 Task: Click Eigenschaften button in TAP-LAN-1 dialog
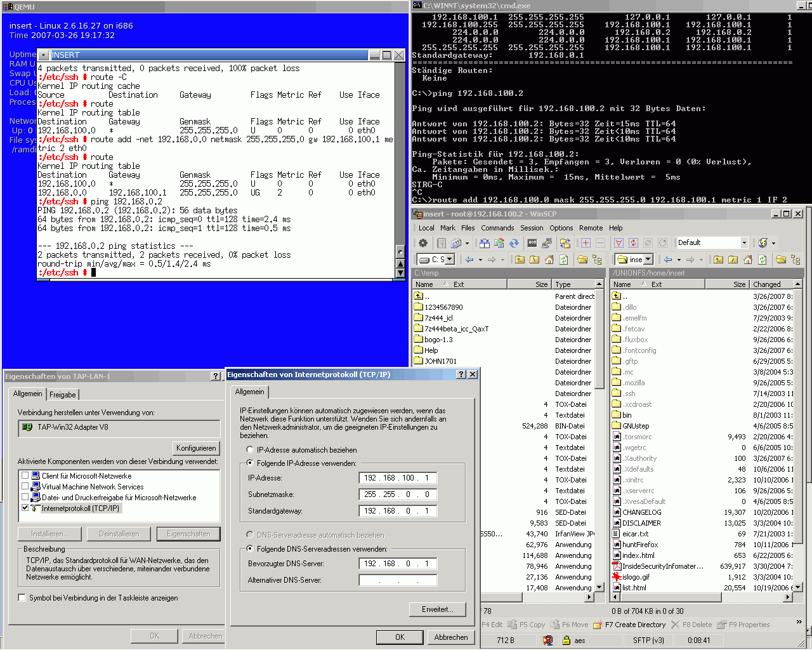[x=188, y=534]
